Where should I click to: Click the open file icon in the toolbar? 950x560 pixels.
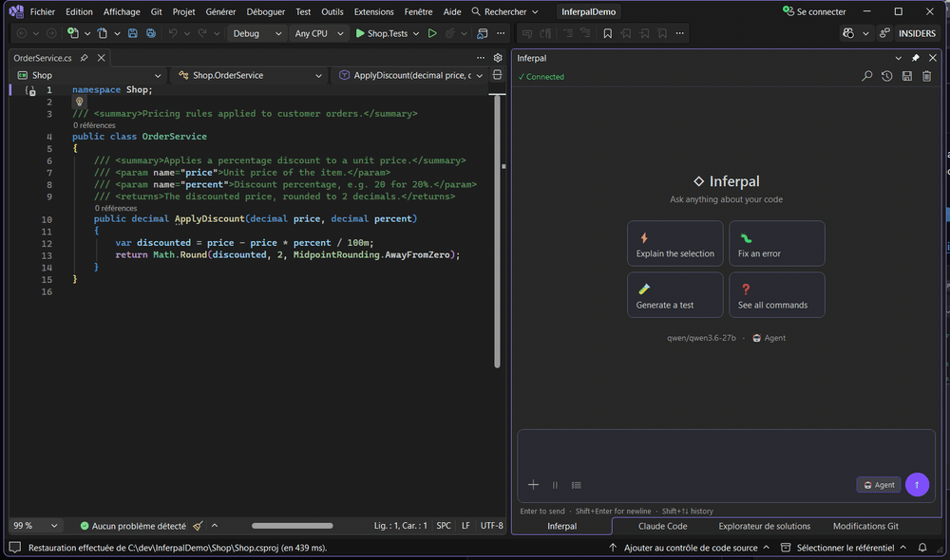[103, 33]
